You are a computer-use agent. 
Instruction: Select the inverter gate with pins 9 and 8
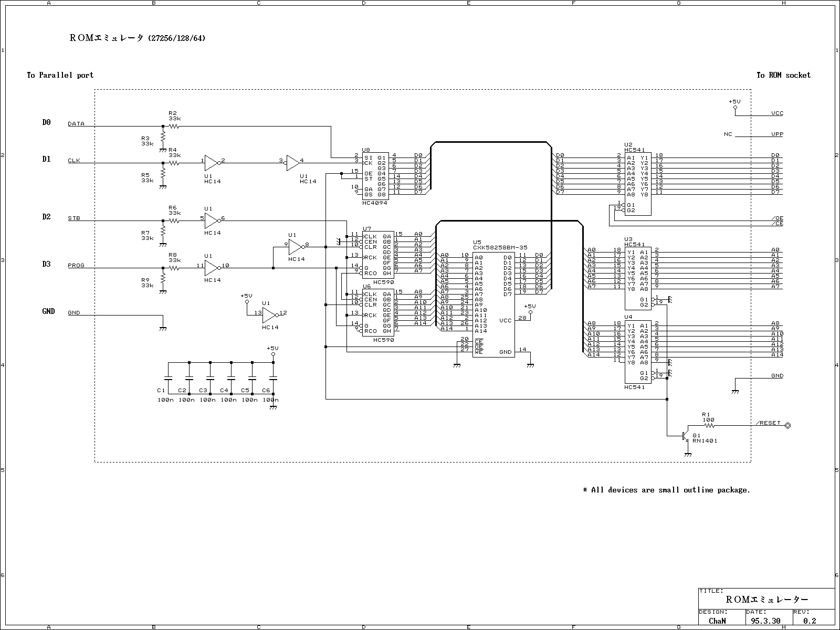[x=295, y=247]
